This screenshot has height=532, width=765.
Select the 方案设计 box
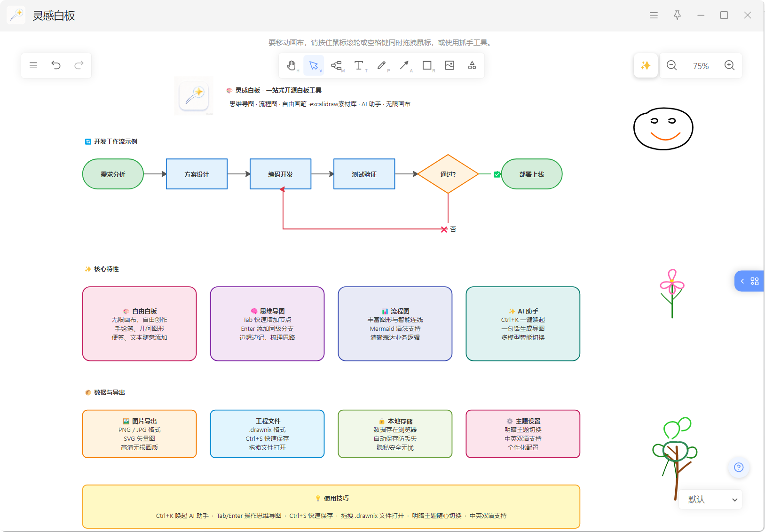[197, 174]
